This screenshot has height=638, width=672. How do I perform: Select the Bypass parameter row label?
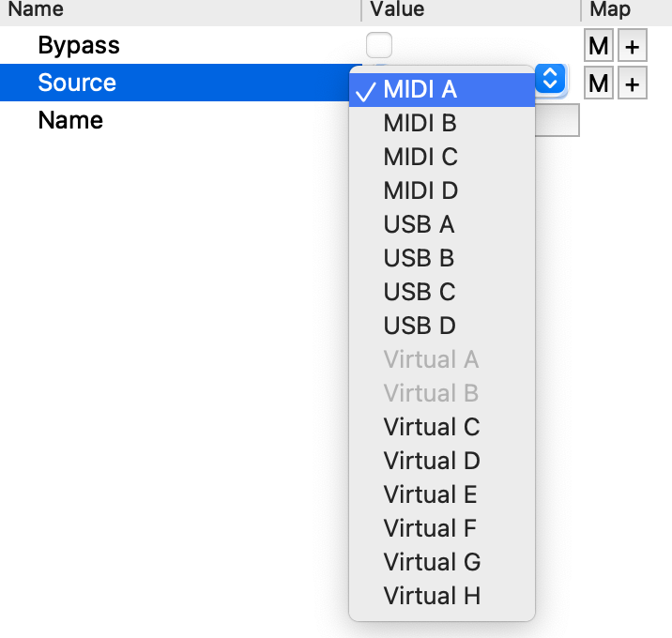tap(79, 46)
